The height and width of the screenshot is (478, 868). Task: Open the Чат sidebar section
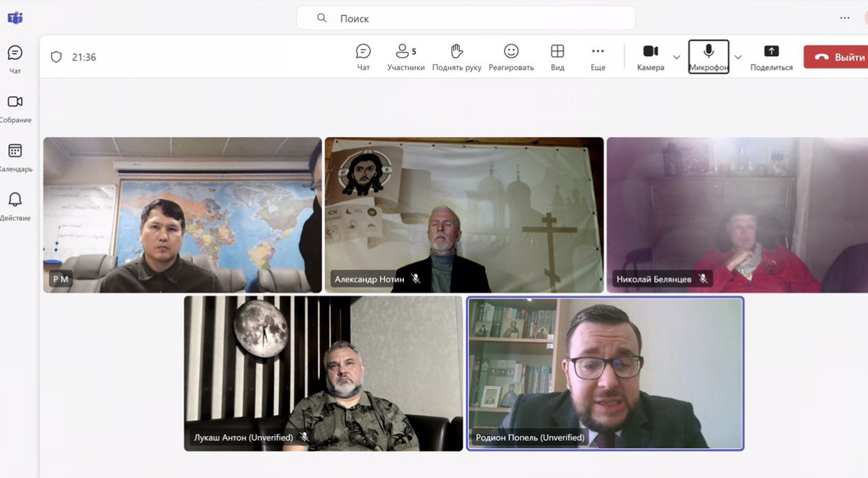[x=15, y=59]
